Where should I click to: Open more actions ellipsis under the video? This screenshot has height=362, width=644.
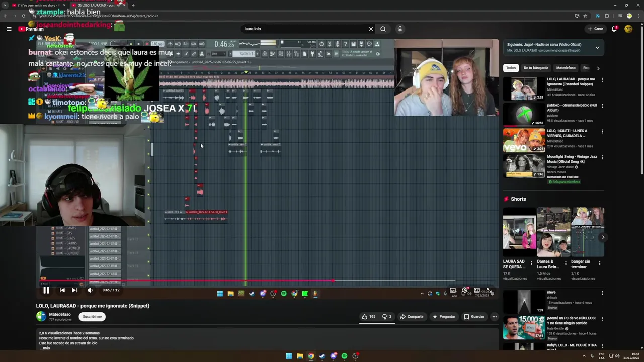pyautogui.click(x=495, y=317)
